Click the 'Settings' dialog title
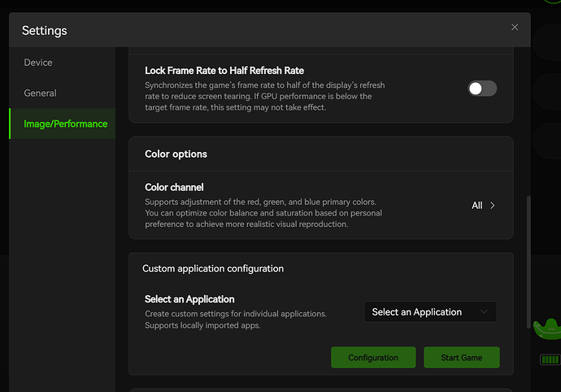The image size is (561, 392). tap(45, 30)
